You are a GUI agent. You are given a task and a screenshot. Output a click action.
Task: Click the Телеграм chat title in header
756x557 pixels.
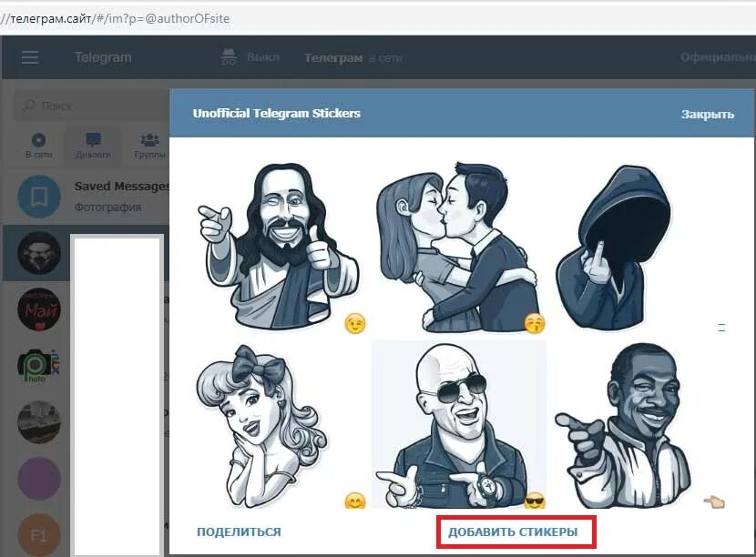[x=333, y=58]
